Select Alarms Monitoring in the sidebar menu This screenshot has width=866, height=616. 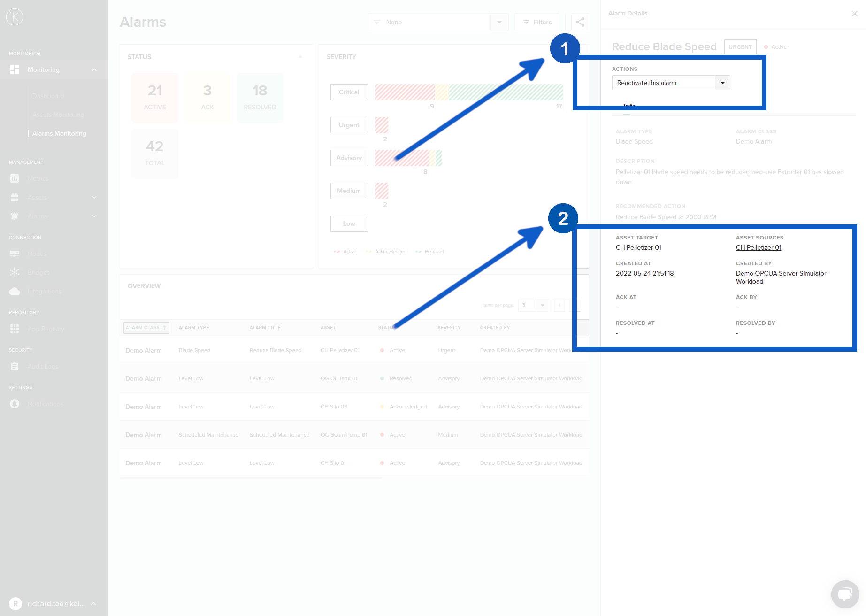pyautogui.click(x=59, y=133)
